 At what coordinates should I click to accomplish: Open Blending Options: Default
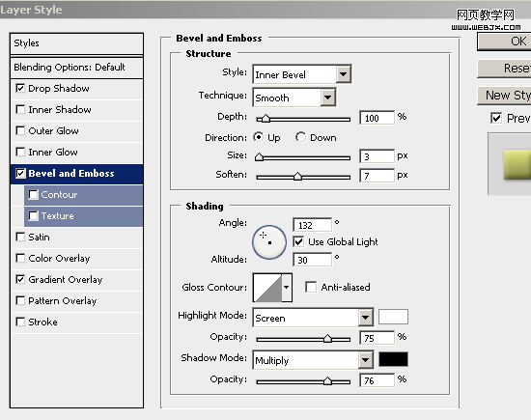click(x=76, y=67)
